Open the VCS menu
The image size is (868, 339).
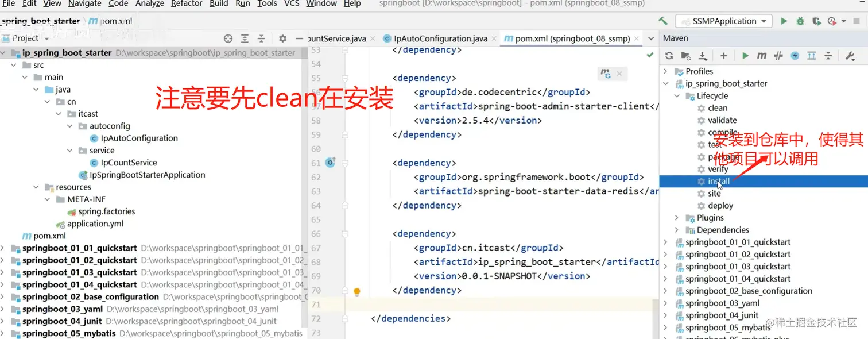[292, 3]
